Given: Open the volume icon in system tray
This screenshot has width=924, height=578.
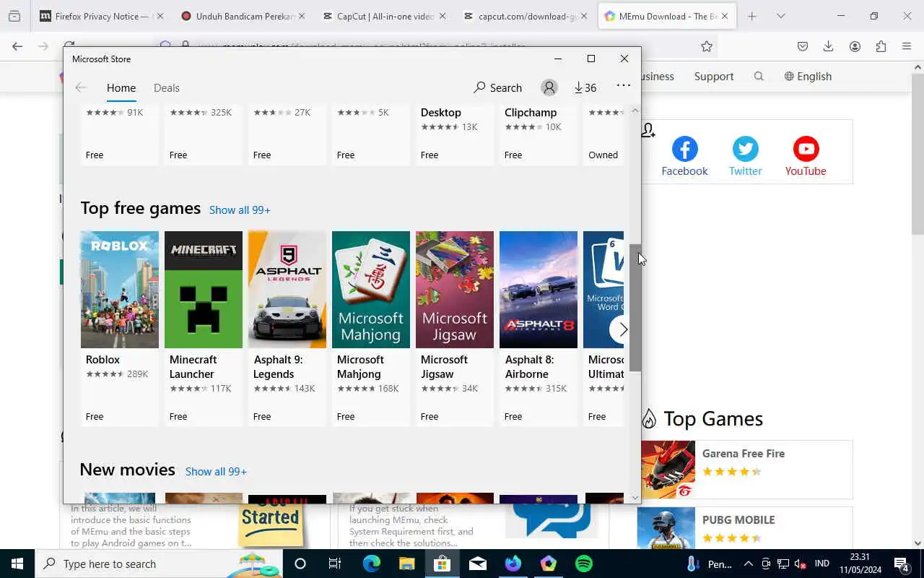Looking at the screenshot, I should (800, 564).
